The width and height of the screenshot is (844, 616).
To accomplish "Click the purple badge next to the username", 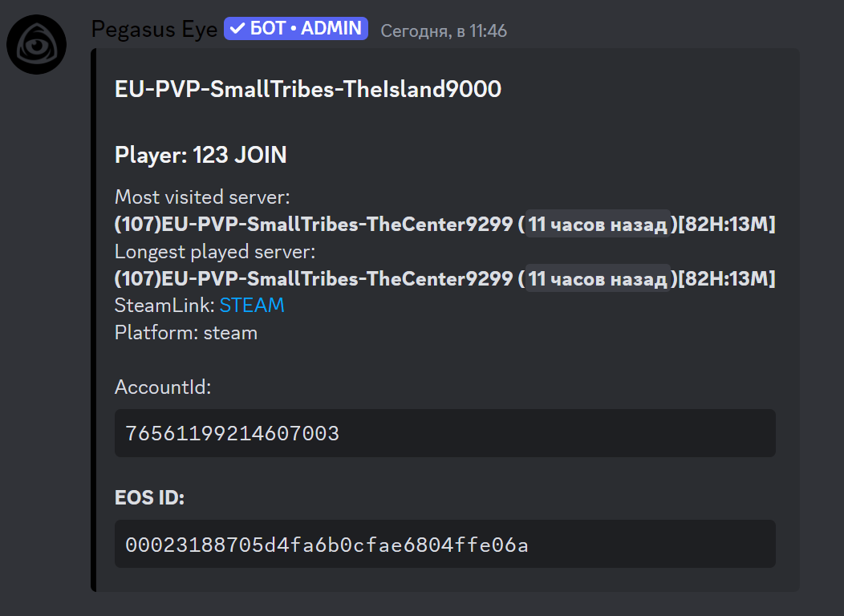I will [295, 27].
